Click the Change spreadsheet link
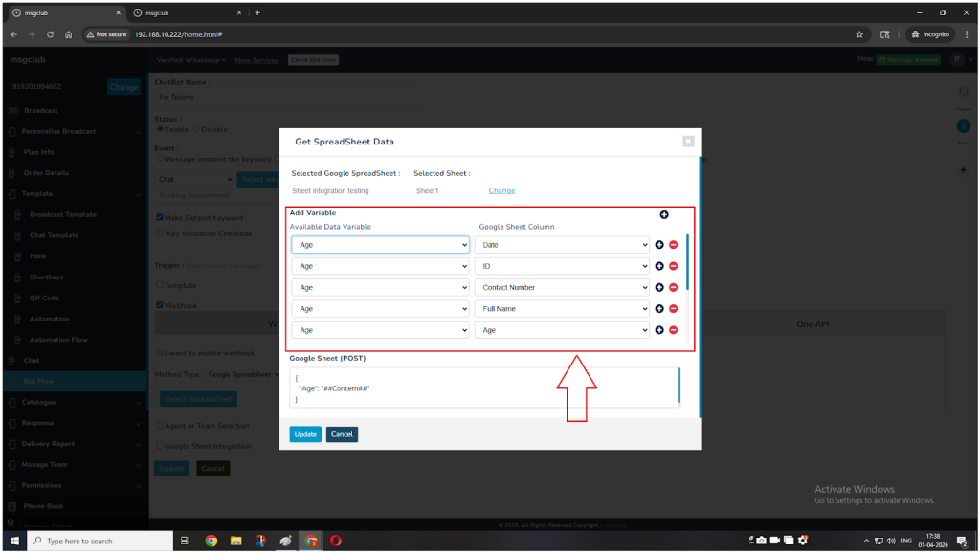The image size is (980, 553). pos(501,191)
